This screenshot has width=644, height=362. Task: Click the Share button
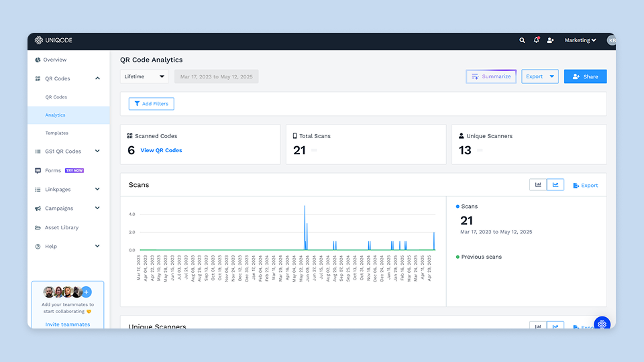[x=585, y=76]
